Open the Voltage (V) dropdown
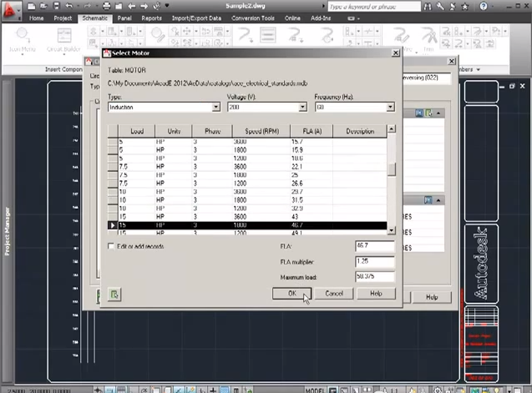Screen dimensions: 532x393 point(302,107)
